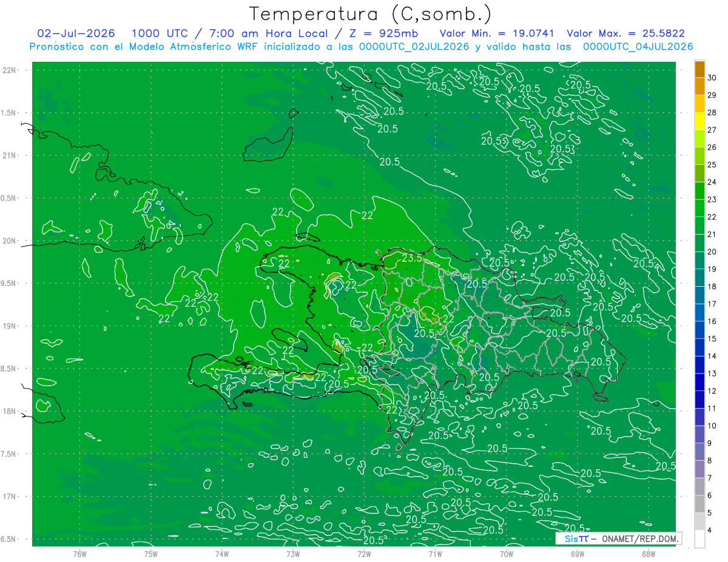
Task: Click the "23.5" contour label on the map
Action: coord(413,258)
